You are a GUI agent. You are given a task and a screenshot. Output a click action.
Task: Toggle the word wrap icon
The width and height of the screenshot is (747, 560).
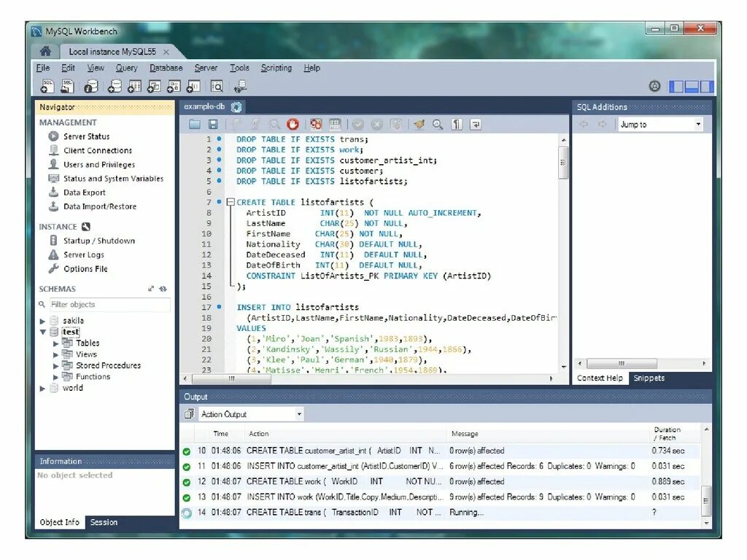[476, 125]
